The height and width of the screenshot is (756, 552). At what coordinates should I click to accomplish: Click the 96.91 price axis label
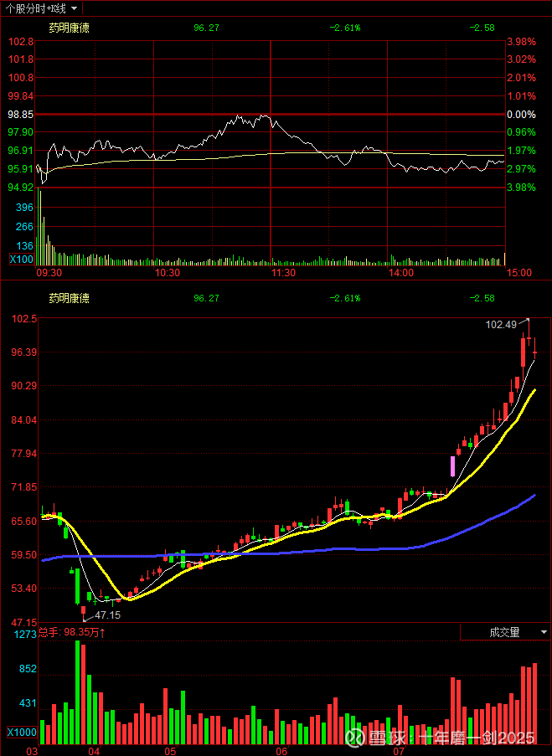[21, 151]
